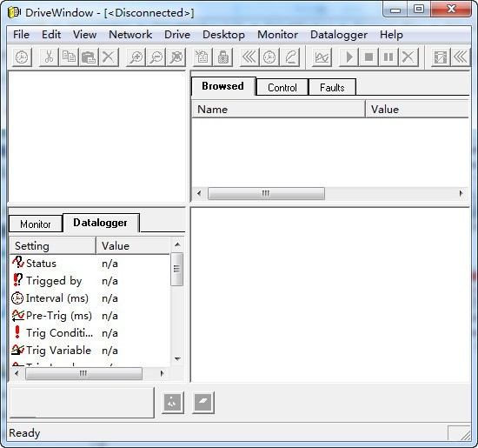Click the bottom button with the eraser-shaped icon

[x=203, y=403]
